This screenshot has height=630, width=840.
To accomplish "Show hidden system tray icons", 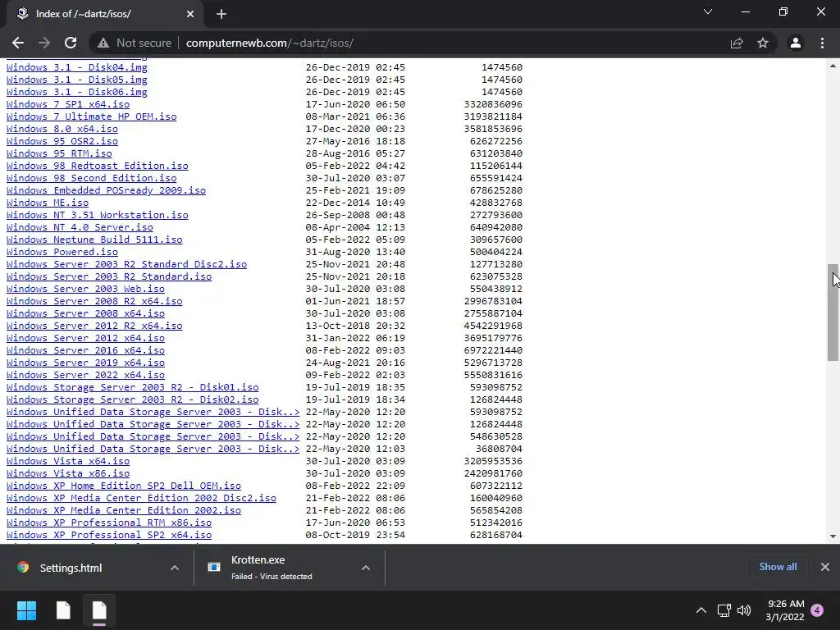I will click(701, 610).
